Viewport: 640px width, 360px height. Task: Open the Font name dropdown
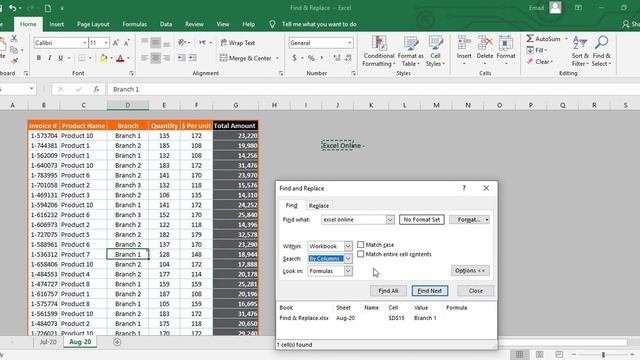(x=84, y=43)
